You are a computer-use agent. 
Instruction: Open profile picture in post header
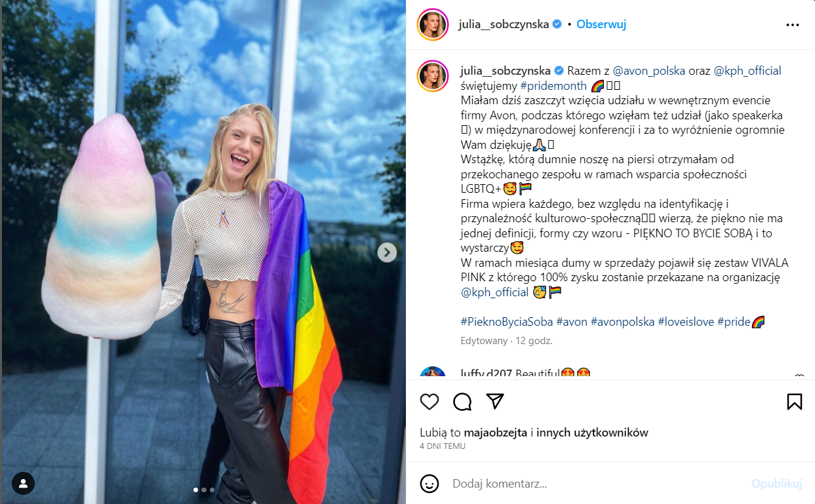click(x=433, y=25)
